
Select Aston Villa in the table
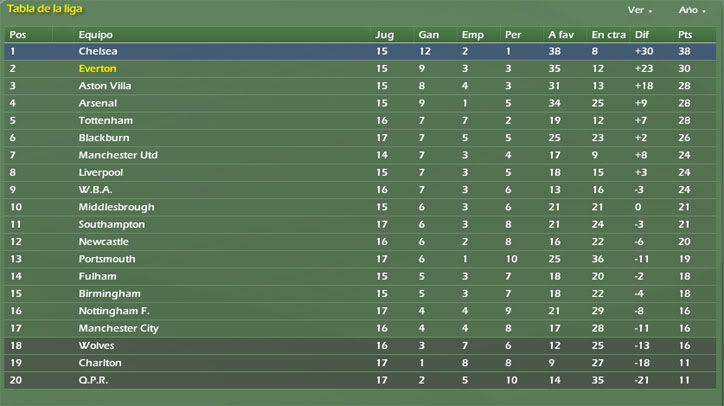(105, 86)
